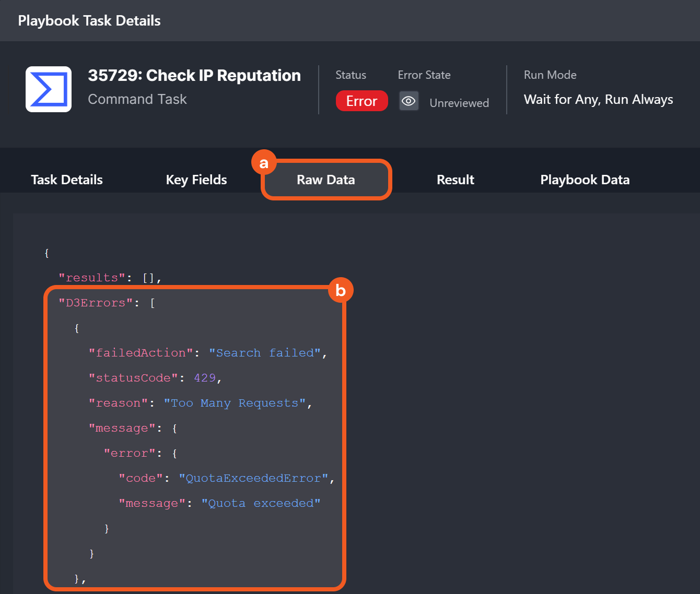
Task: Click the orange 'b' annotation badge
Action: [341, 290]
